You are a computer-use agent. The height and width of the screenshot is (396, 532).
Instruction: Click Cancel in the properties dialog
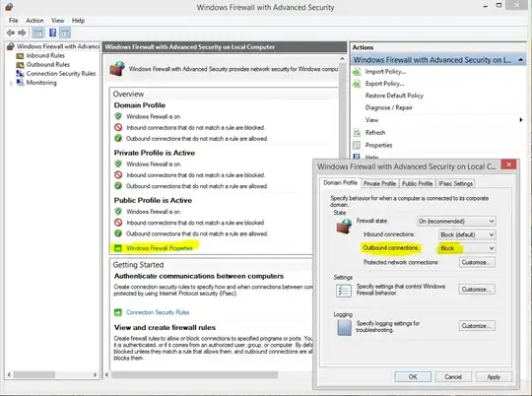[453, 376]
